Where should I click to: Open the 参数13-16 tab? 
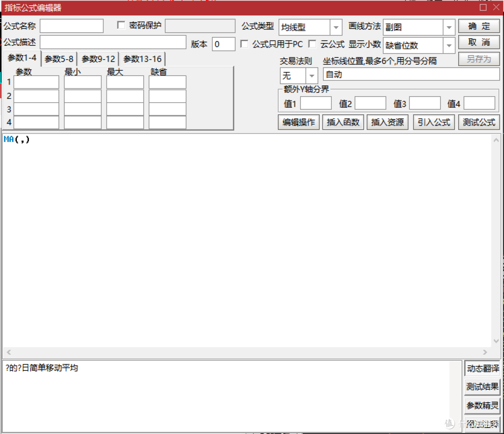(142, 59)
